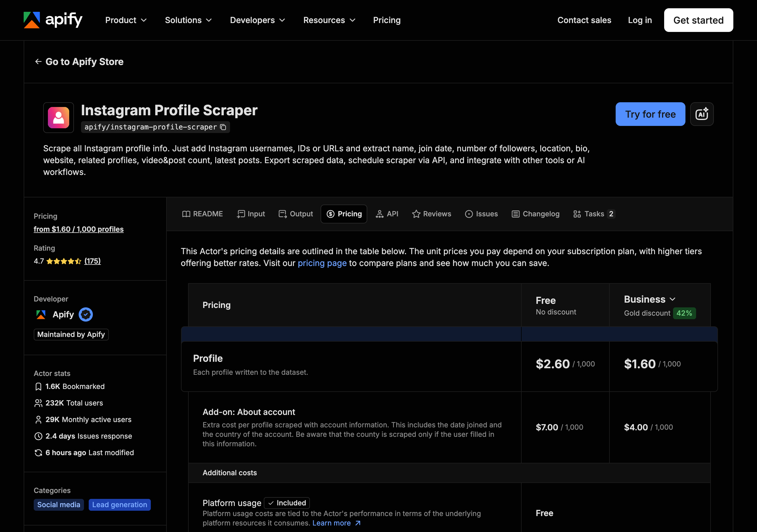This screenshot has width=757, height=532.
Task: Click the back arrow before Go to Apify Store
Action: click(x=38, y=62)
